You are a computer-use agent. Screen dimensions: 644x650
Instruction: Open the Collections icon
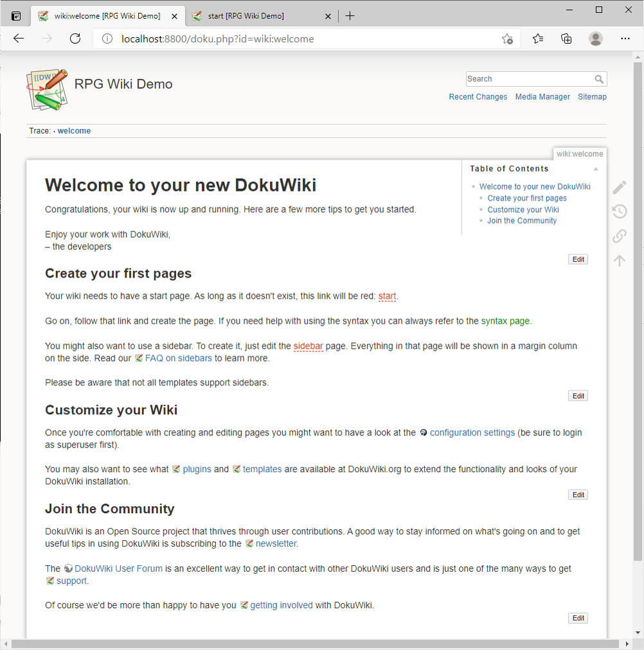pos(566,39)
